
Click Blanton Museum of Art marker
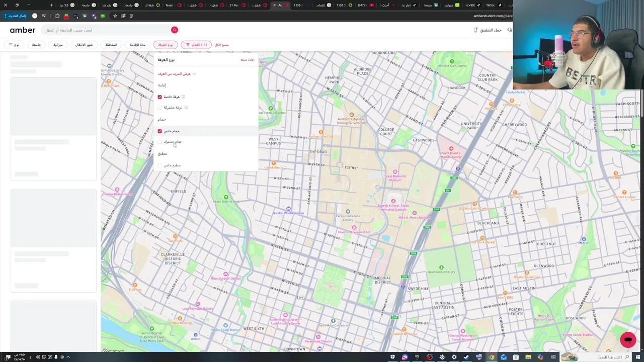click(354, 228)
